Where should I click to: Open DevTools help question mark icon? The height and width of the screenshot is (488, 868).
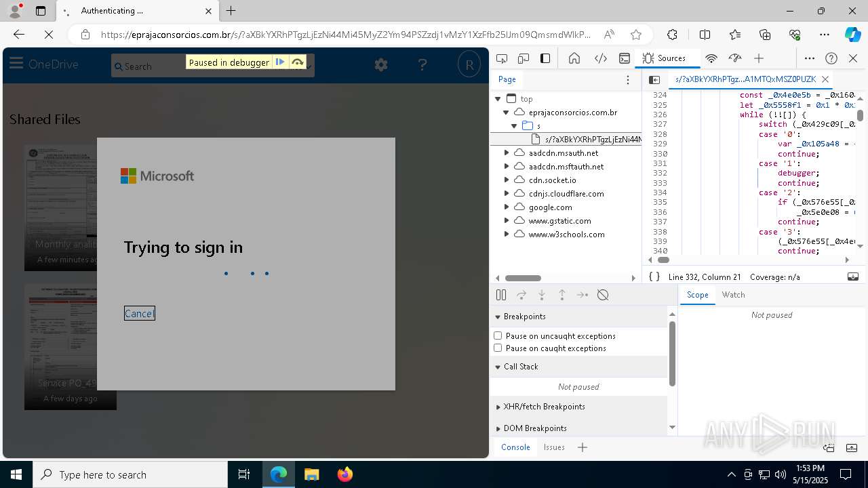(831, 58)
